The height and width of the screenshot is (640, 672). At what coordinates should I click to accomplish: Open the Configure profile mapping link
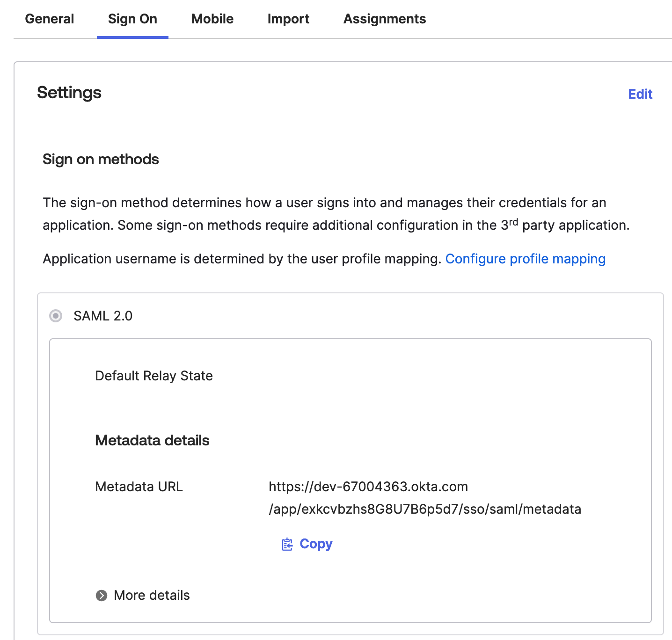point(525,259)
